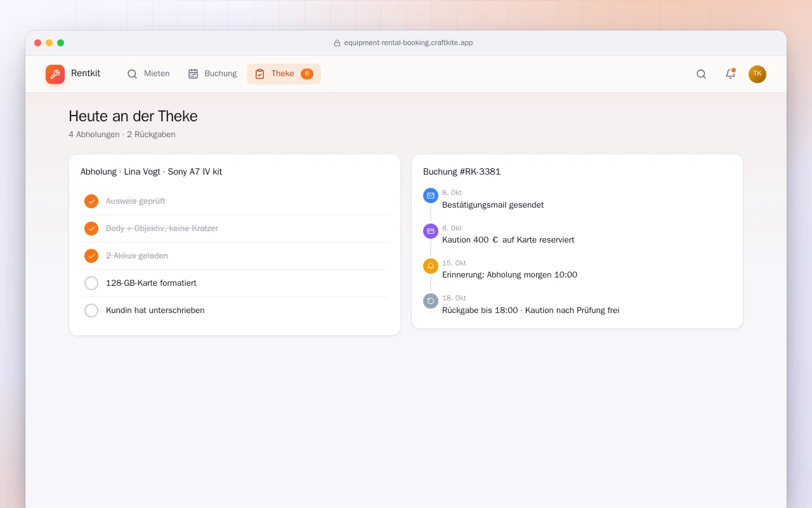Switch to the Buchung tab
The height and width of the screenshot is (508, 812).
(213, 74)
